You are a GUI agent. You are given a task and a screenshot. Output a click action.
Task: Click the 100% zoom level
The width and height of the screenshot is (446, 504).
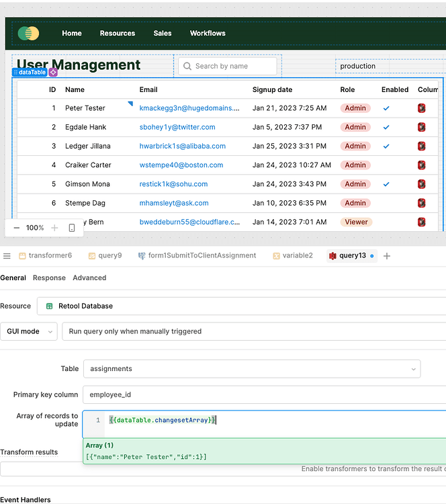(35, 228)
